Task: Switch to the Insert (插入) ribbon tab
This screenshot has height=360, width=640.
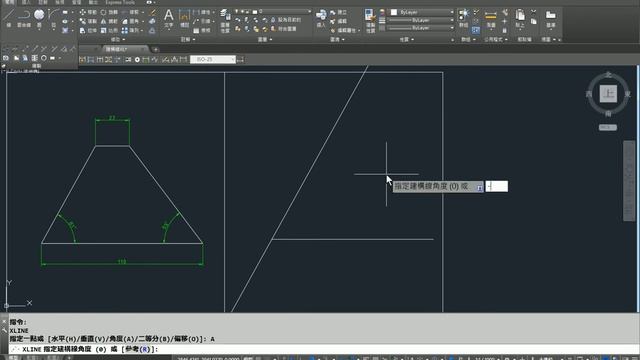Action: (x=26, y=2)
